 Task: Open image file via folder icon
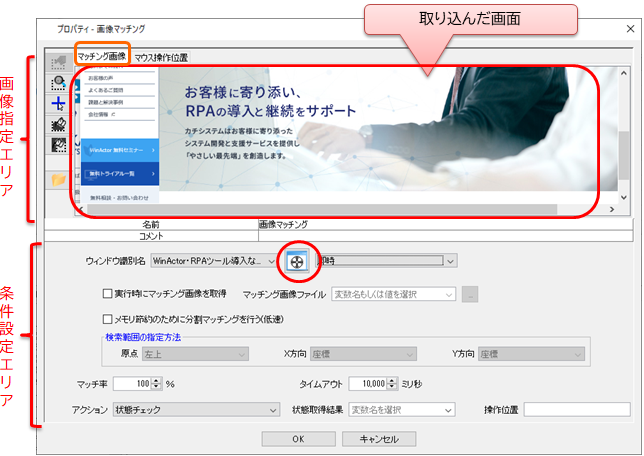point(58,180)
